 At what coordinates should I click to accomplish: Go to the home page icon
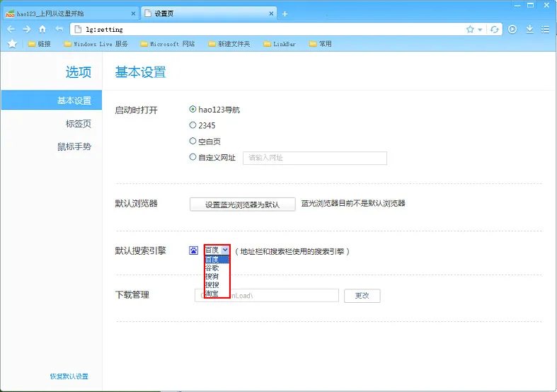point(42,29)
